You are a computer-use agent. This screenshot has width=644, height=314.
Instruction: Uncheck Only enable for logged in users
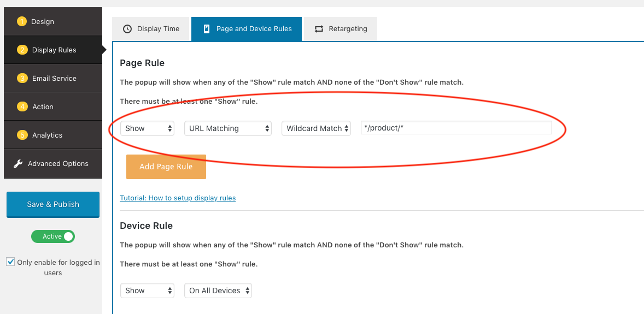click(x=10, y=262)
